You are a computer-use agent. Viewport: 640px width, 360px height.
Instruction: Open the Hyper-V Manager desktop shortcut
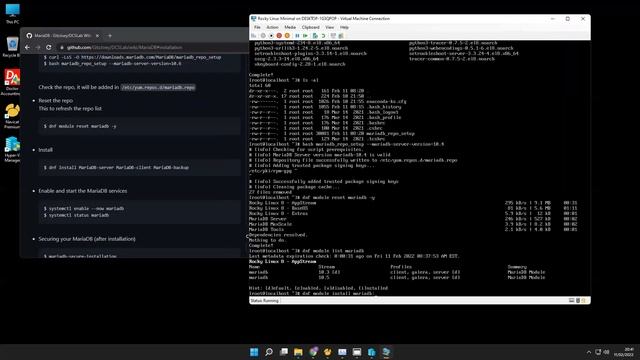coord(12,149)
